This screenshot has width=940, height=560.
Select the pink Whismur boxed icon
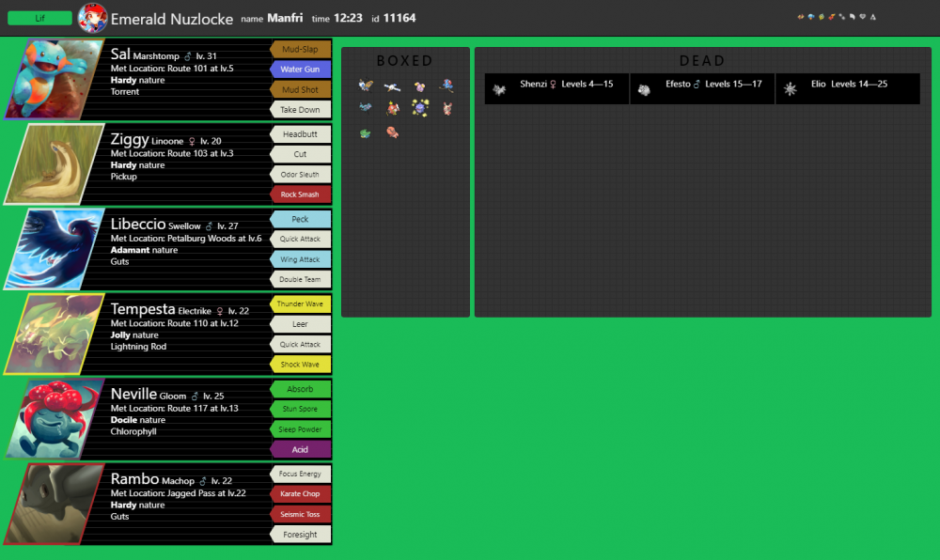420,86
